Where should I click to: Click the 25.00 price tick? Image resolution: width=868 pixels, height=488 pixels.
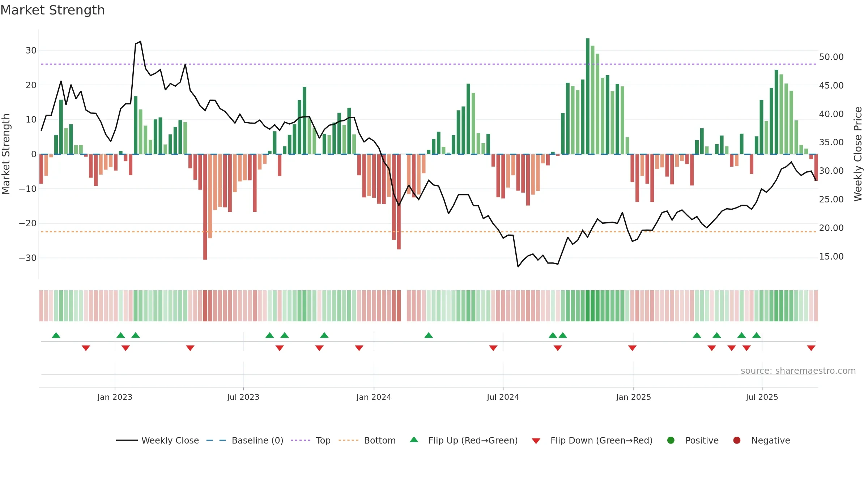[x=831, y=199]
